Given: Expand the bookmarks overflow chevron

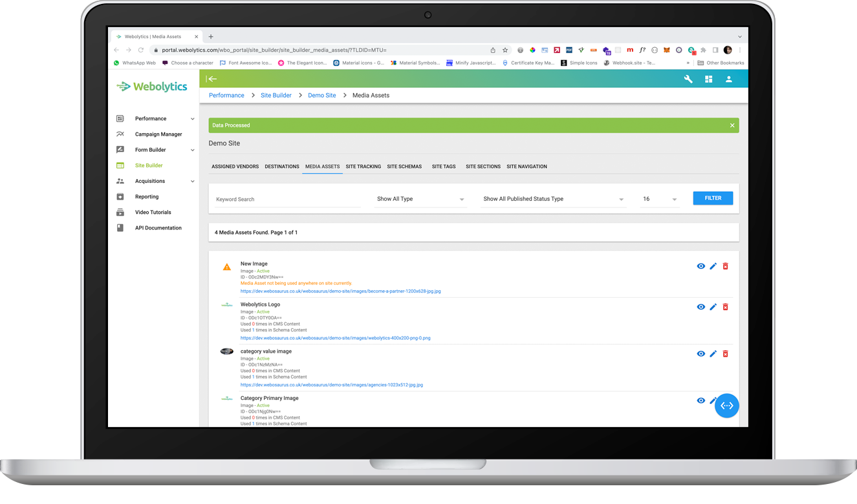Looking at the screenshot, I should coord(688,63).
